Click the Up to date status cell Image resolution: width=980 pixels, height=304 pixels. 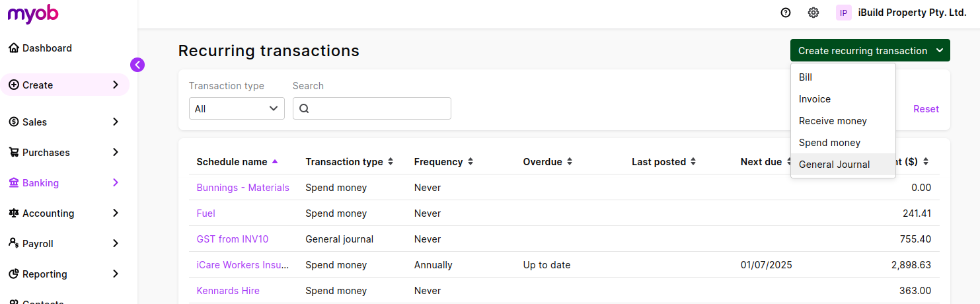tap(547, 265)
